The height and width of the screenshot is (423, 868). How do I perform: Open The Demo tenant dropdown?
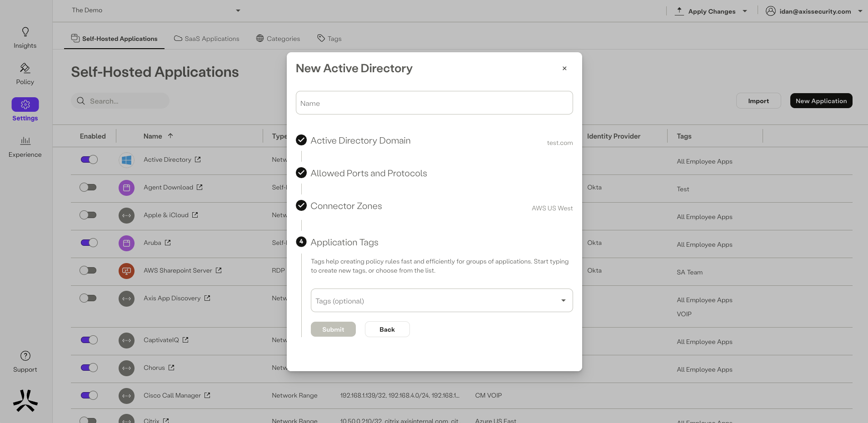(156, 10)
